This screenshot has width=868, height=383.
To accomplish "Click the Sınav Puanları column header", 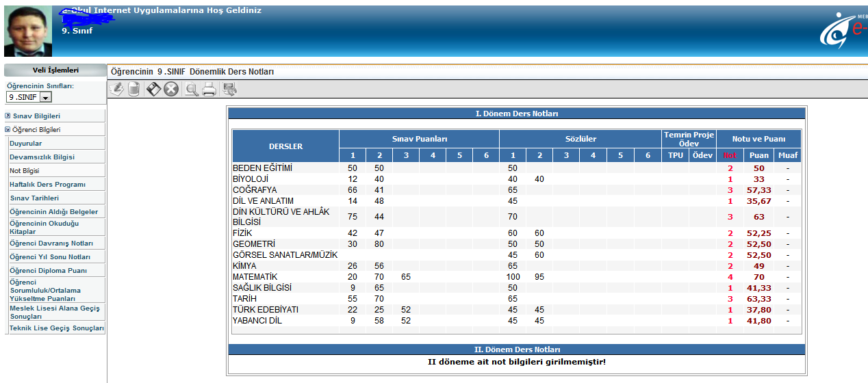I will pos(420,139).
